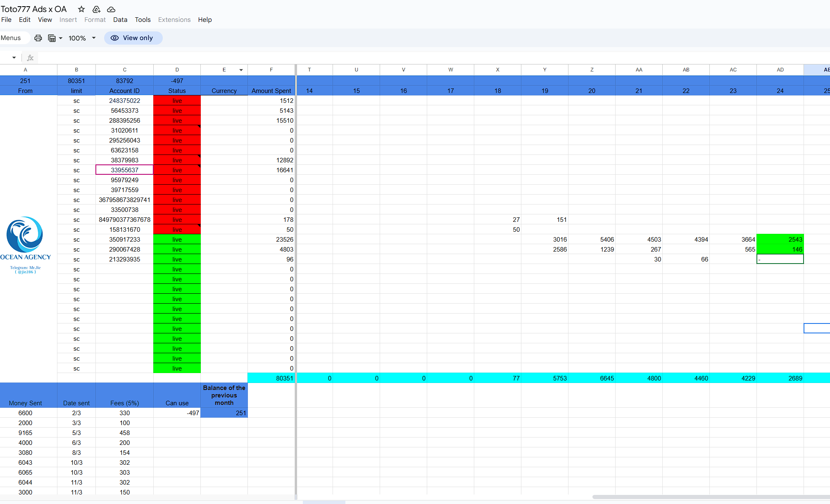Open the column E dropdown arrow
Image resolution: width=830 pixels, height=504 pixels.
241,70
